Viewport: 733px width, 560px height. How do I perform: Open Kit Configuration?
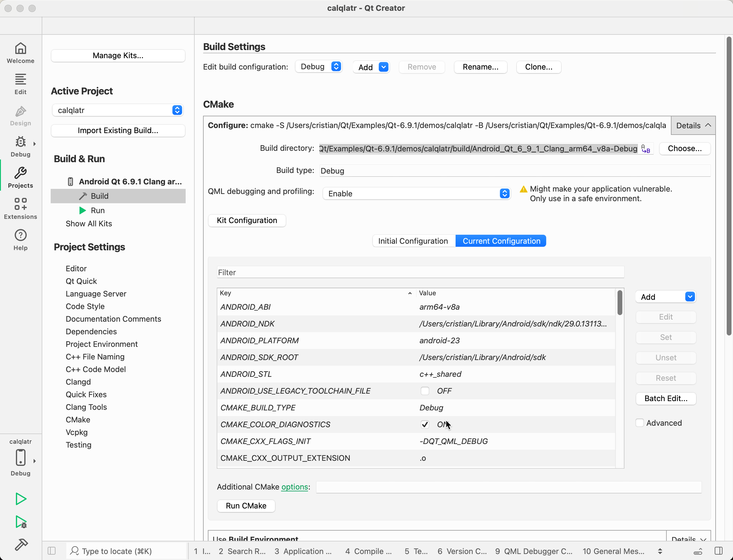coord(247,220)
